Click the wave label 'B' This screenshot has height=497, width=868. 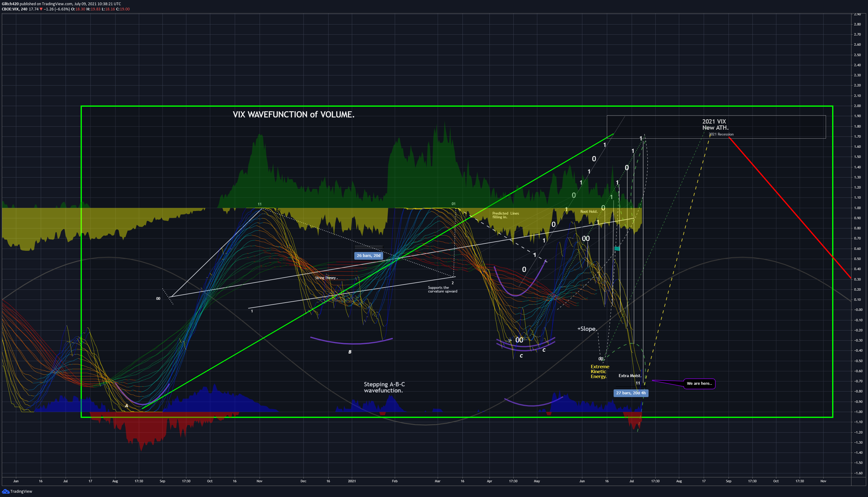click(x=350, y=352)
